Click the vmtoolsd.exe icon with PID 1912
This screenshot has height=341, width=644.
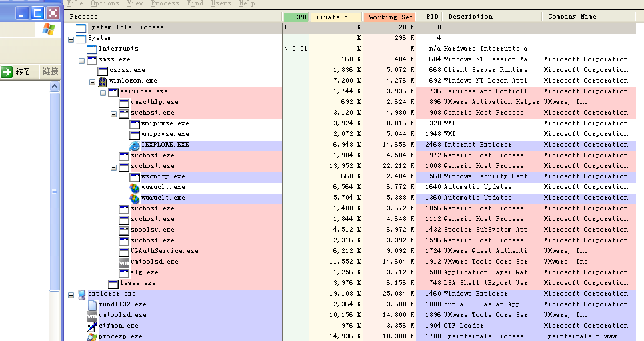(x=123, y=262)
